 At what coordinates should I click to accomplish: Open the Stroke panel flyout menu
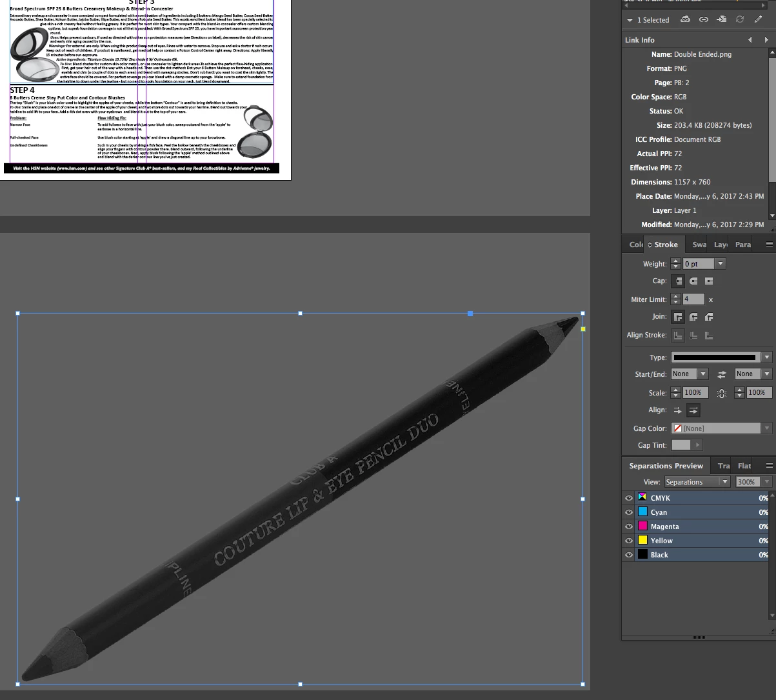769,245
